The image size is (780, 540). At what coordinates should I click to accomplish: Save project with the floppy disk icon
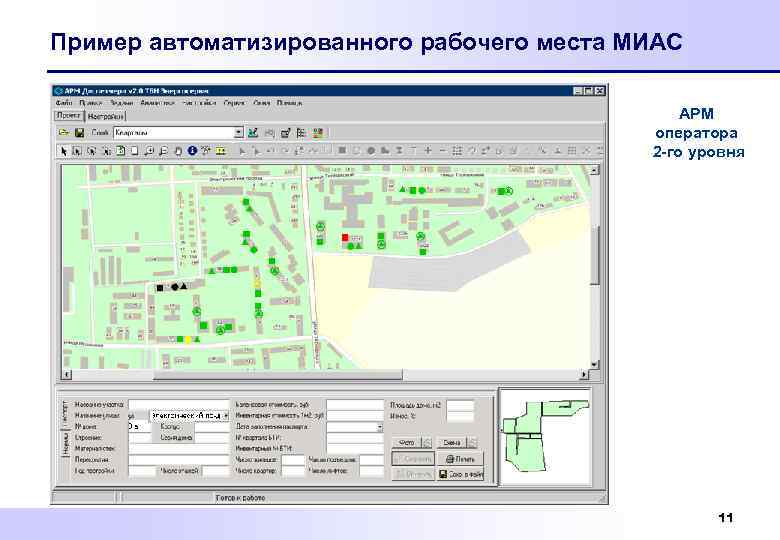click(x=79, y=133)
